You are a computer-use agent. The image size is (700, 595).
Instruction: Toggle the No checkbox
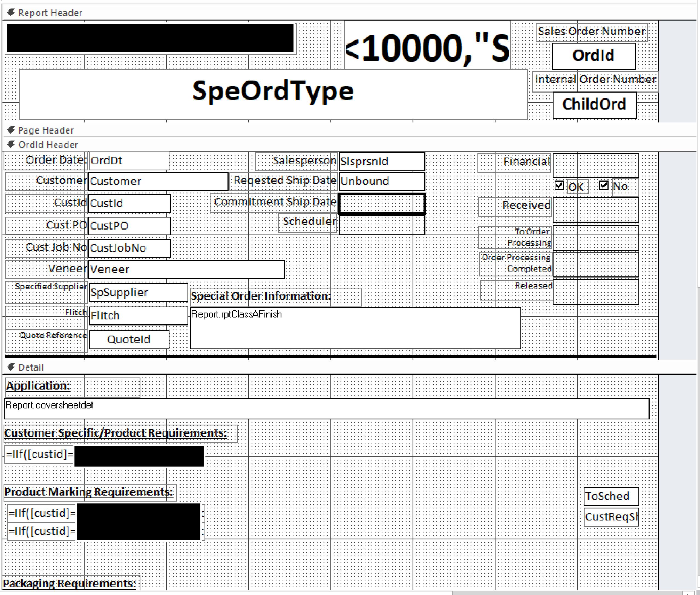pyautogui.click(x=604, y=185)
